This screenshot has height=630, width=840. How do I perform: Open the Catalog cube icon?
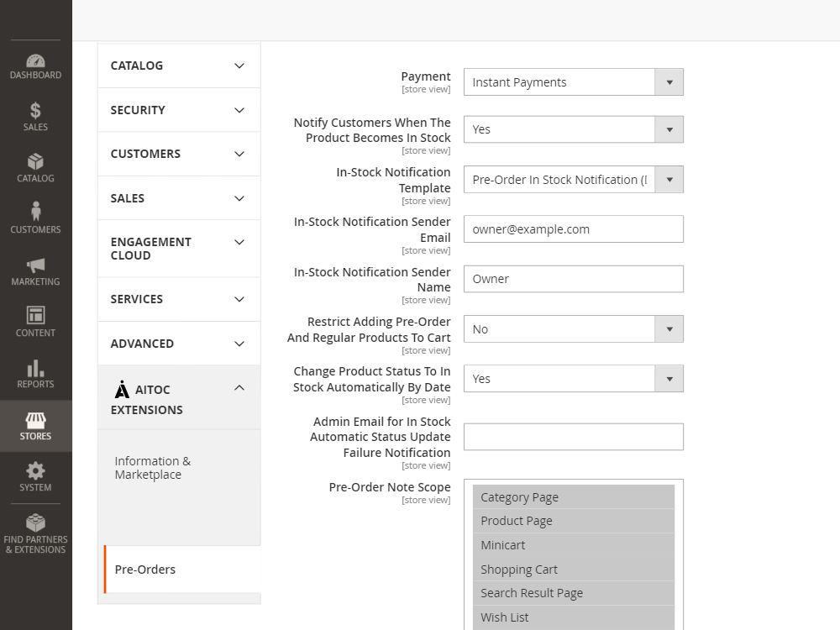pos(35,161)
